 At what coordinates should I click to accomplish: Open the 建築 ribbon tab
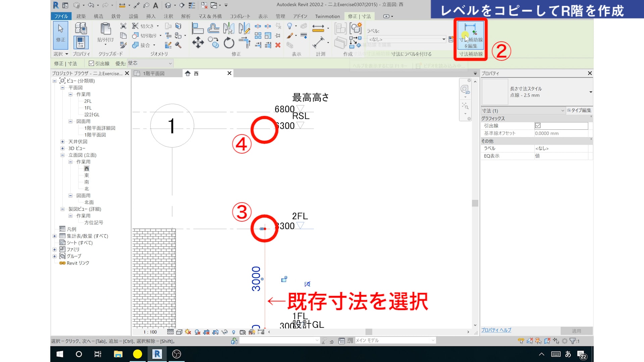pos(81,16)
